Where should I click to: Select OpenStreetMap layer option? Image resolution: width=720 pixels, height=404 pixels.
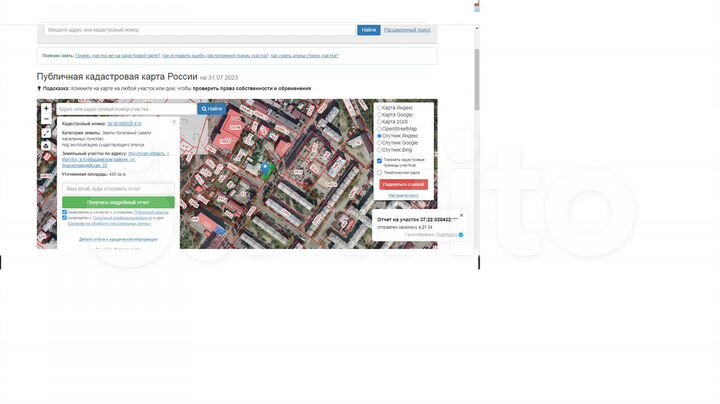pos(379,128)
